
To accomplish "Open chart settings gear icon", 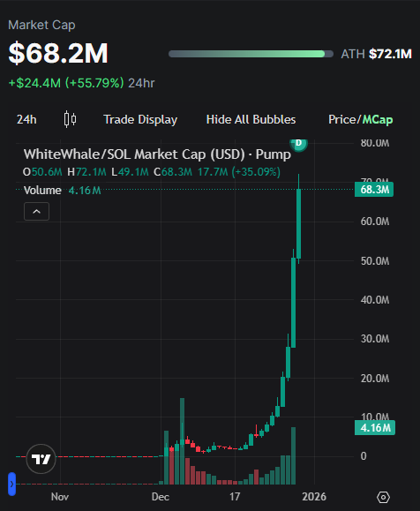I will (x=383, y=497).
